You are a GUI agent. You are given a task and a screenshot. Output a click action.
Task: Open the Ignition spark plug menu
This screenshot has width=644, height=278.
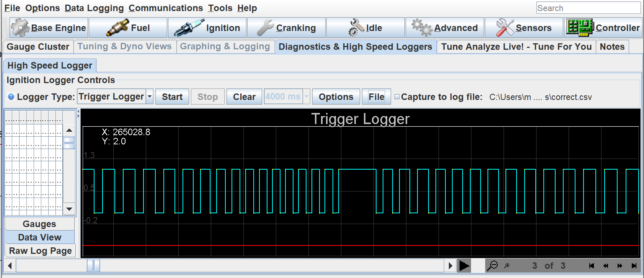click(x=207, y=28)
